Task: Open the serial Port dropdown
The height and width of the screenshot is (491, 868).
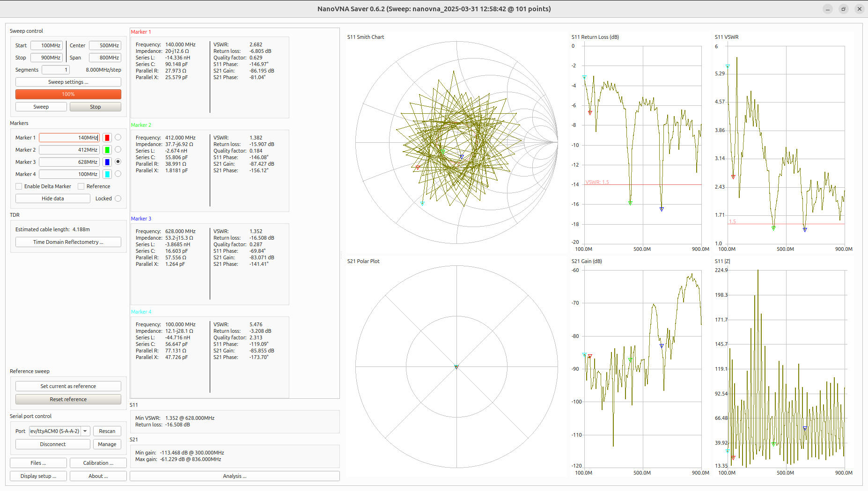Action: [x=59, y=431]
